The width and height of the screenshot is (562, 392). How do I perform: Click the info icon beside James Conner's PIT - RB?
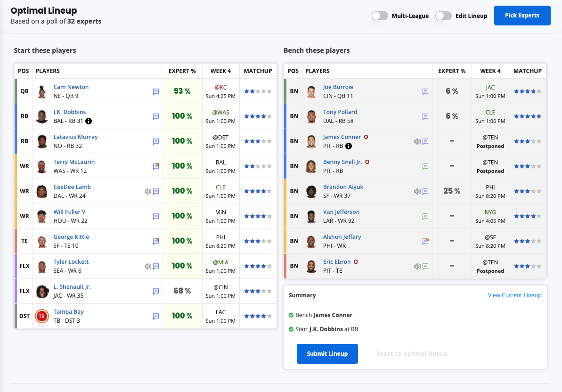[349, 146]
